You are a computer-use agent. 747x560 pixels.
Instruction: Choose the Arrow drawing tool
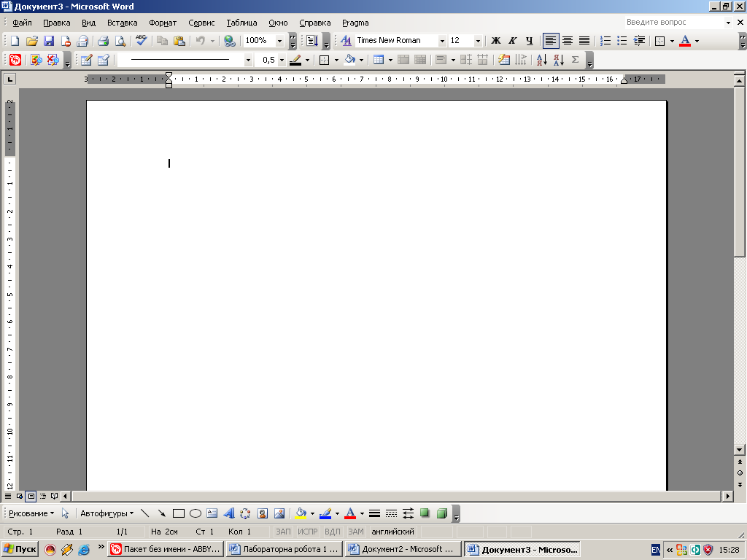[162, 513]
